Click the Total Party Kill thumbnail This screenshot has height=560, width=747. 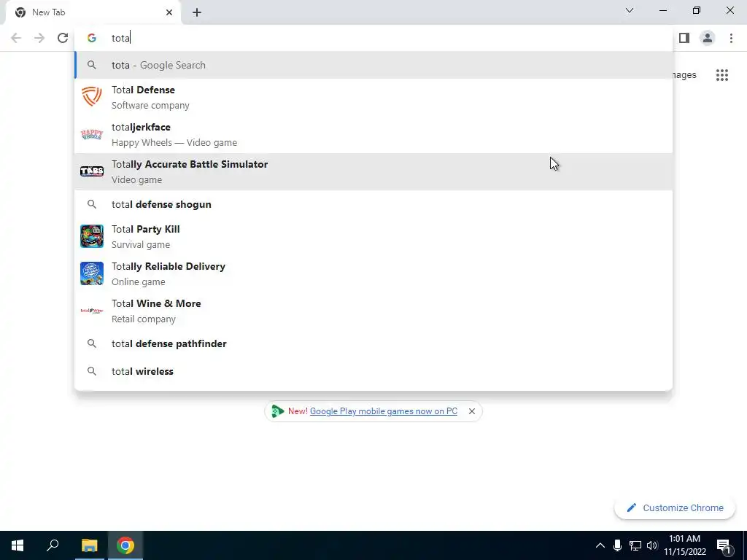click(x=92, y=236)
